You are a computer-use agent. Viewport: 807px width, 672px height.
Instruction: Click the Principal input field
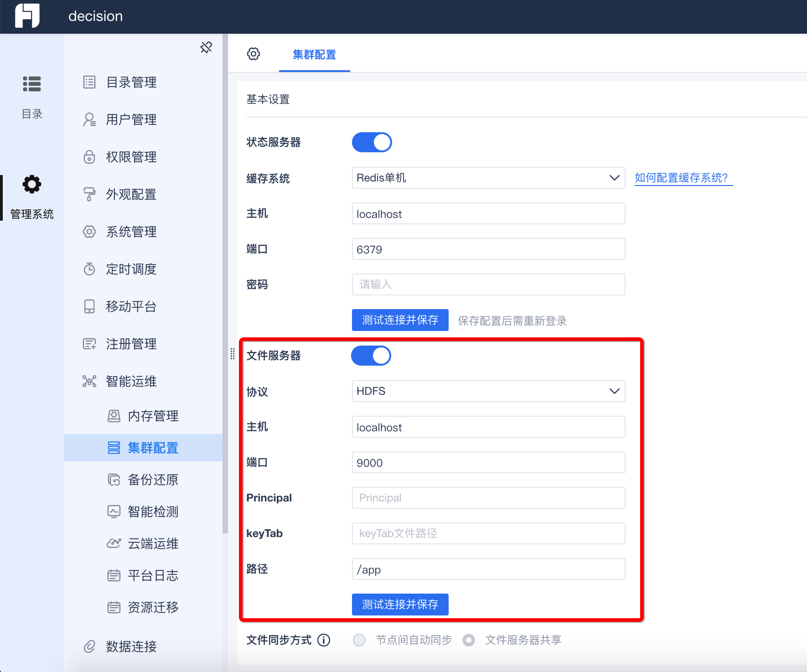tap(488, 498)
